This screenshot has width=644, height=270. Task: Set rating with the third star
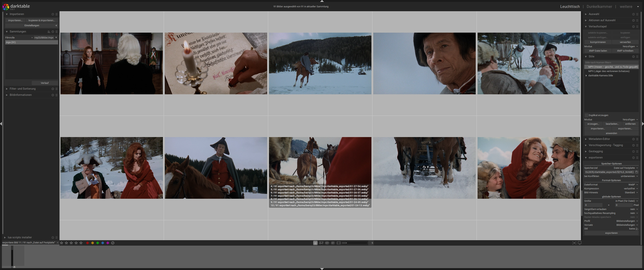click(71, 243)
